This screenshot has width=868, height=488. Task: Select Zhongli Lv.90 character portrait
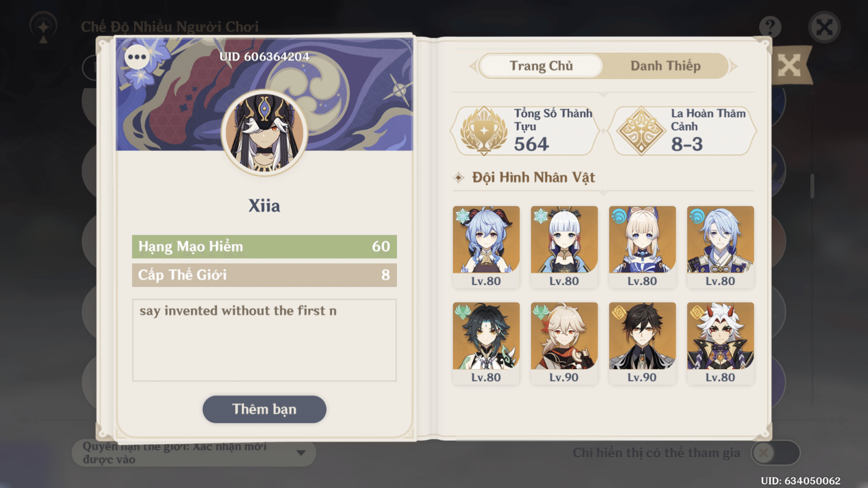coord(642,343)
